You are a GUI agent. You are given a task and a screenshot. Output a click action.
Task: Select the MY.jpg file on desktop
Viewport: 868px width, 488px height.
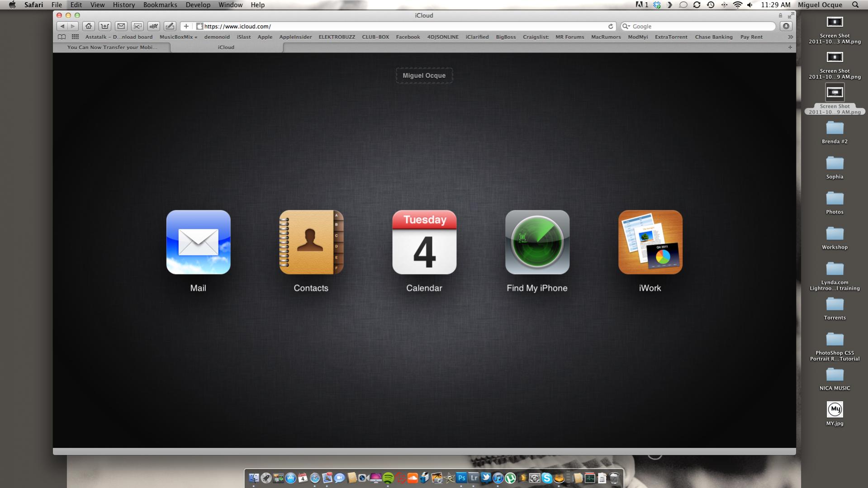[x=835, y=413]
